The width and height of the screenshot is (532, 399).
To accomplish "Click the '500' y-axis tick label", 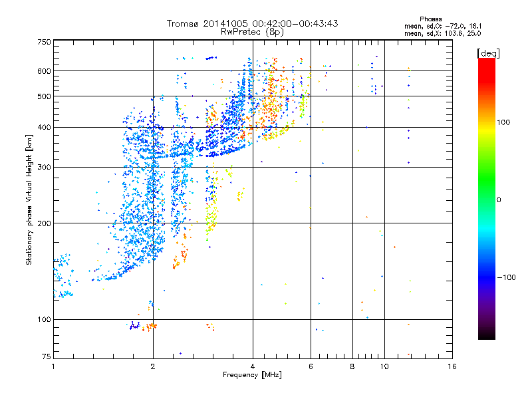I will click(x=45, y=96).
